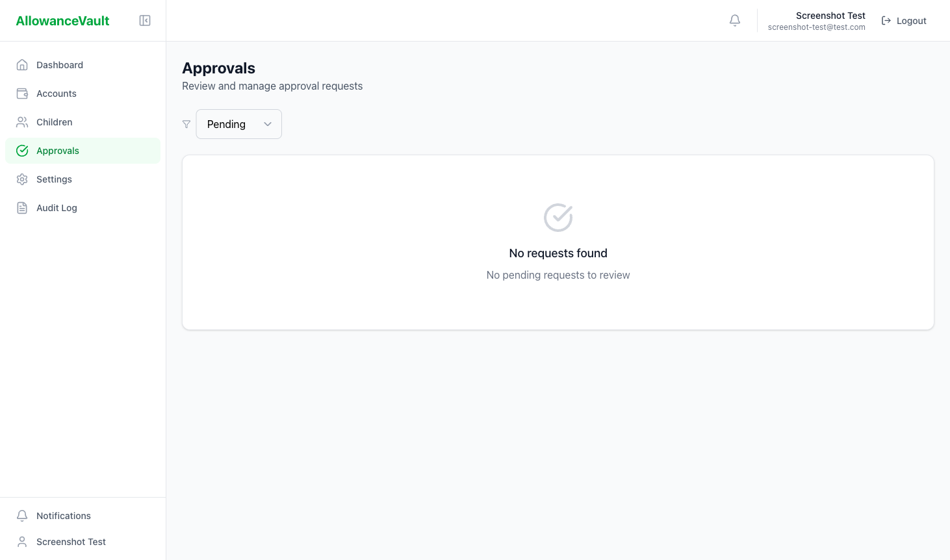Open notifications with the bell icon

point(735,20)
